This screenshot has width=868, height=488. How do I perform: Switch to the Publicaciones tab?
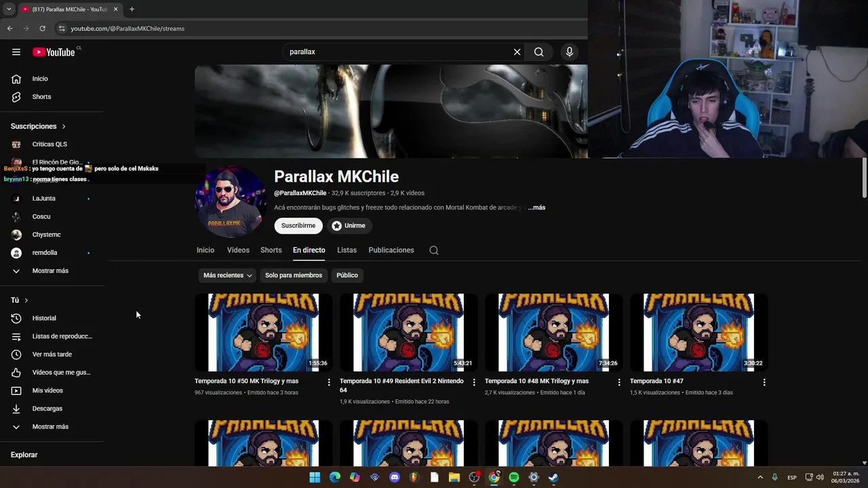[391, 250]
